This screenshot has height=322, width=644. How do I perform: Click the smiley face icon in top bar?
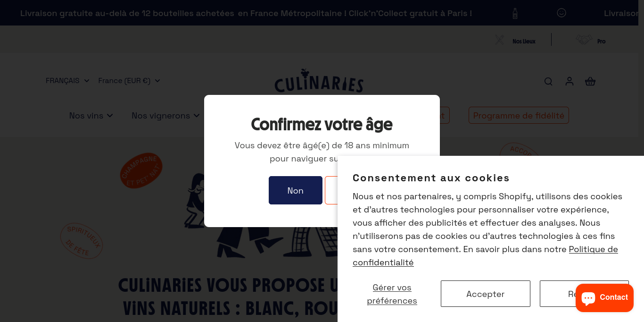point(561,13)
